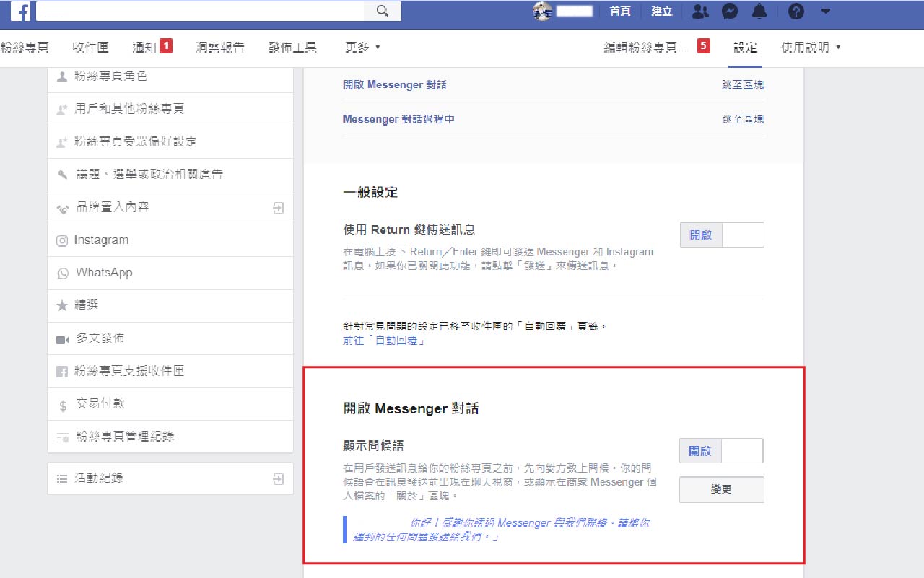The height and width of the screenshot is (578, 924).
Task: Click the list gear icon beside 粉絲專頁管理紀錄
Action: click(x=62, y=437)
